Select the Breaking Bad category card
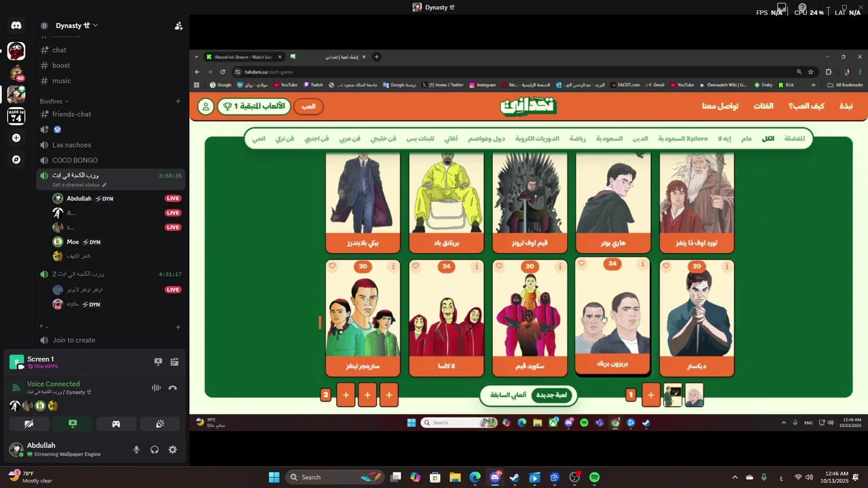This screenshot has width=868, height=488. pyautogui.click(x=447, y=202)
